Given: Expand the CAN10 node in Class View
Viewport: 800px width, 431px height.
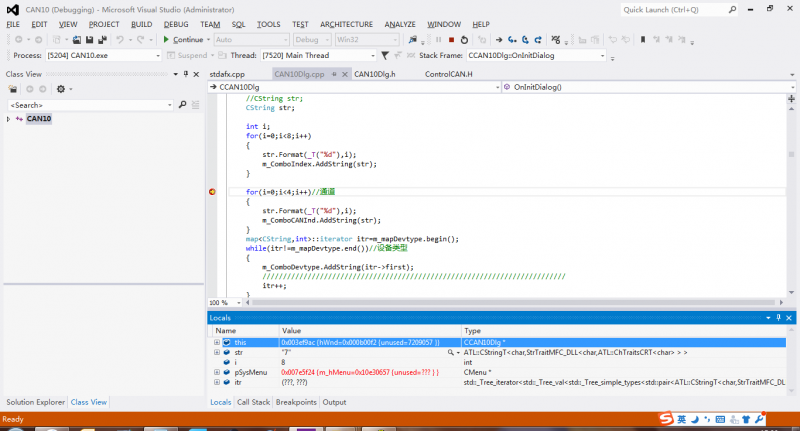Looking at the screenshot, I should coord(9,119).
